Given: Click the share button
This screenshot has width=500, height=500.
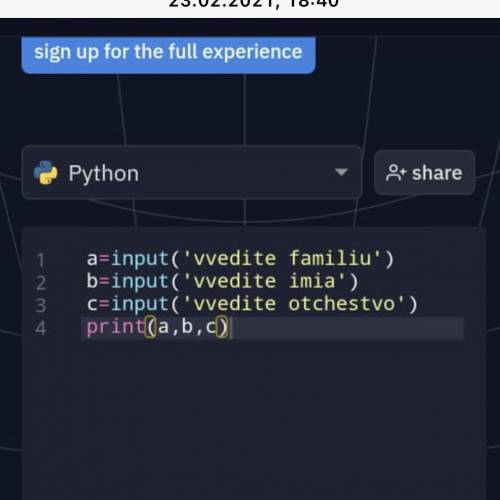Looking at the screenshot, I should pos(424,173).
